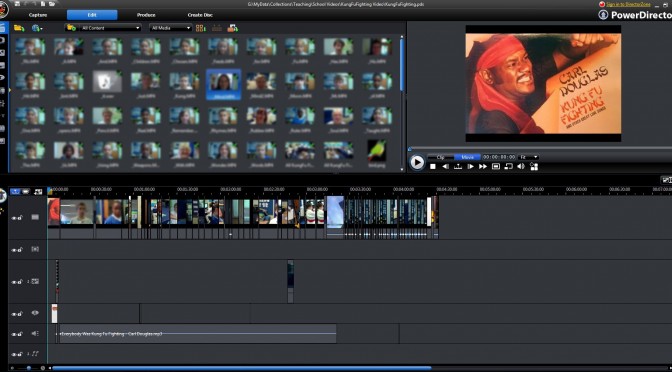Image resolution: width=672 pixels, height=372 pixels.
Task: Select the small PiP clip on the PiP track
Action: [x=291, y=281]
